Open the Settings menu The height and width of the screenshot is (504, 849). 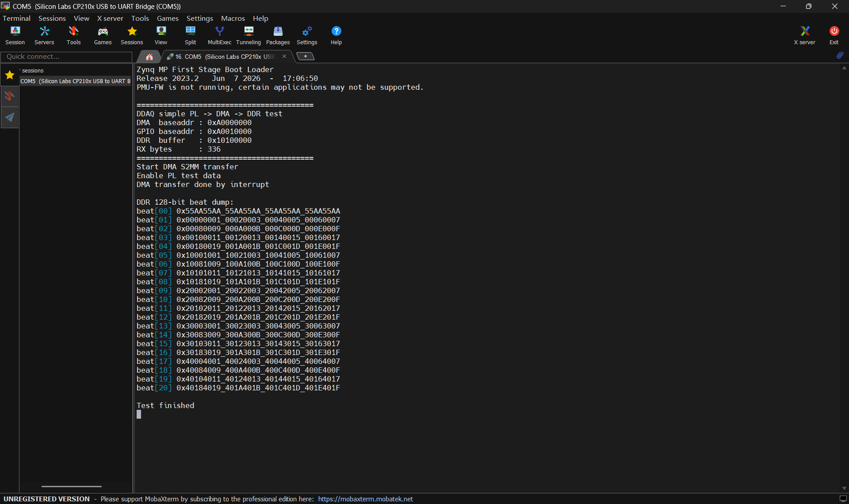click(199, 18)
